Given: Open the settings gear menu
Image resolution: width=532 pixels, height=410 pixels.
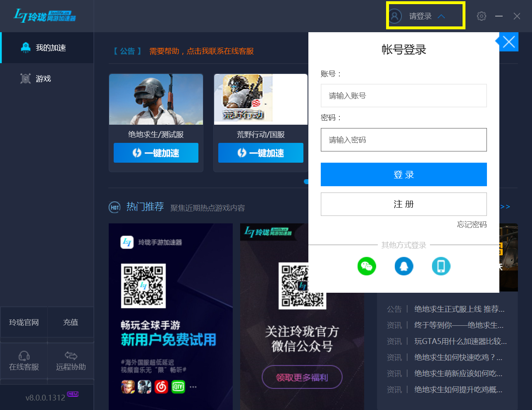Looking at the screenshot, I should click(481, 16).
